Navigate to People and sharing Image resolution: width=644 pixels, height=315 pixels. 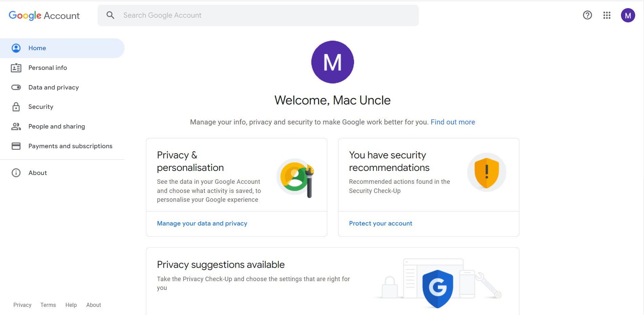tap(57, 126)
